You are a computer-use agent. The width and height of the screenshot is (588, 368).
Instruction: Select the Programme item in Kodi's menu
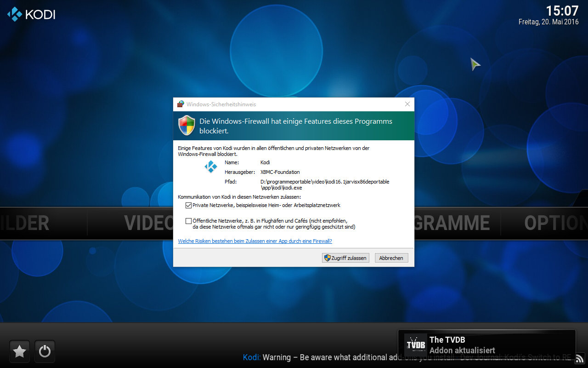pos(452,223)
